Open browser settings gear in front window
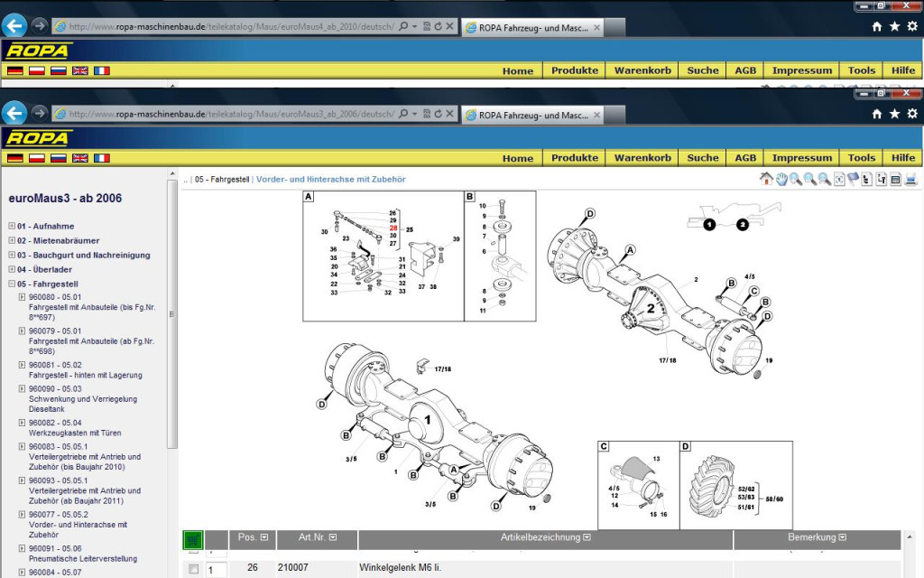 click(912, 114)
